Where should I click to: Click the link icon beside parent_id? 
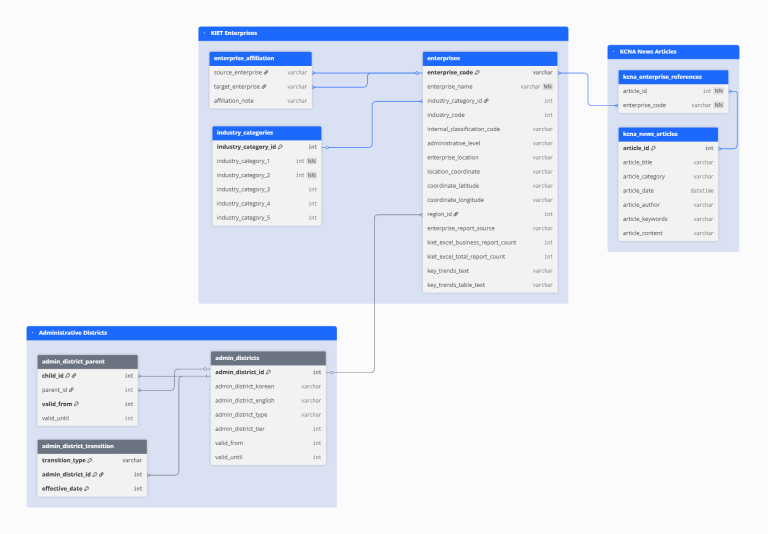(x=71, y=390)
